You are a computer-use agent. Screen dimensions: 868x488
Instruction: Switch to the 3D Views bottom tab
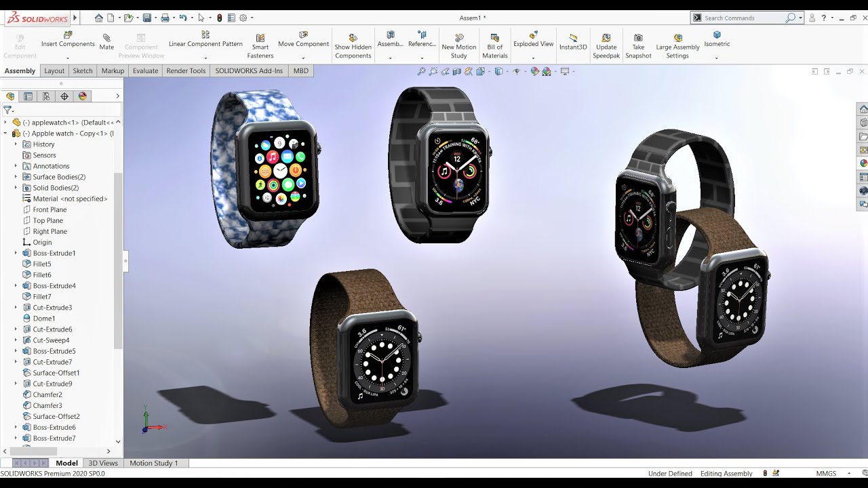[x=103, y=463]
